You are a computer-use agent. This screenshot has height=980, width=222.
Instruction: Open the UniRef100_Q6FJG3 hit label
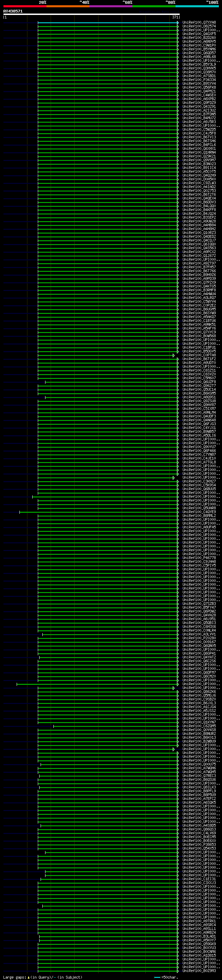(x=199, y=424)
